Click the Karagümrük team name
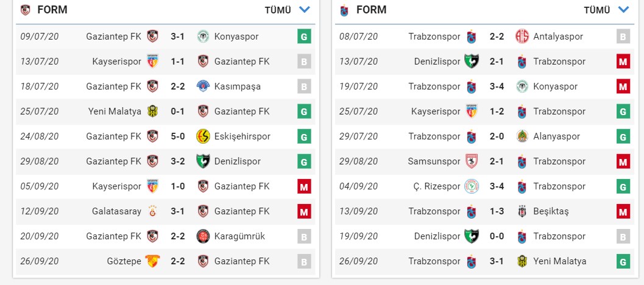This screenshot has width=644, height=285. (x=239, y=236)
